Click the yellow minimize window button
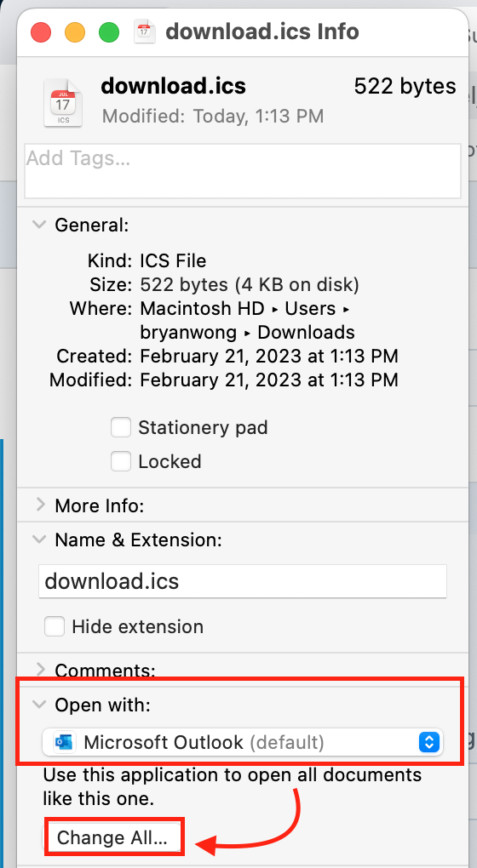The width and height of the screenshot is (477, 868). [75, 32]
